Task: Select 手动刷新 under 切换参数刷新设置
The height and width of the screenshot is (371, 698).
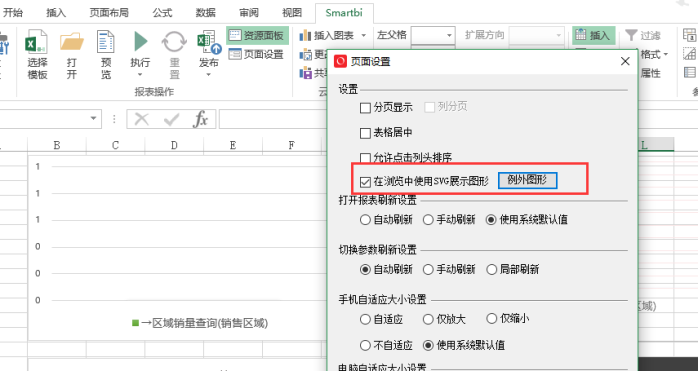Action: pyautogui.click(x=428, y=269)
